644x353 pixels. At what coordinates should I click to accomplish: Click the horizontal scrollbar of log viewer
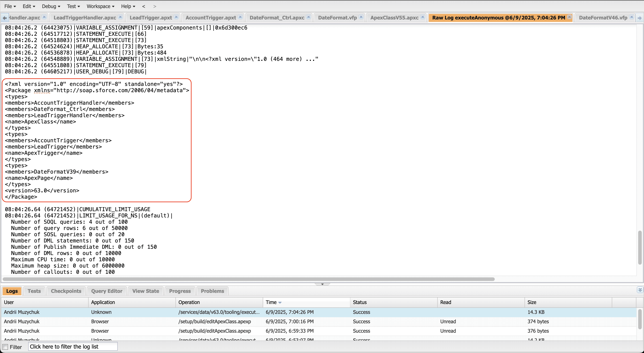coord(249,279)
